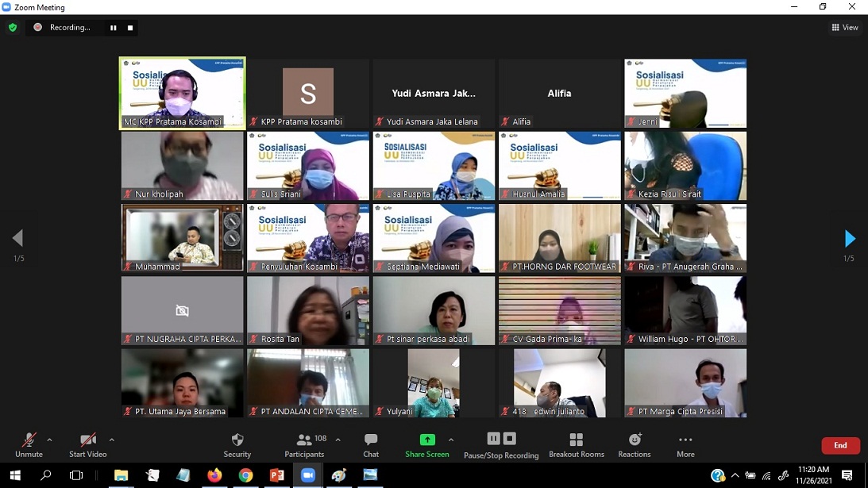Image resolution: width=868 pixels, height=488 pixels.
Task: Click the encryption shield icon
Action: point(13,28)
